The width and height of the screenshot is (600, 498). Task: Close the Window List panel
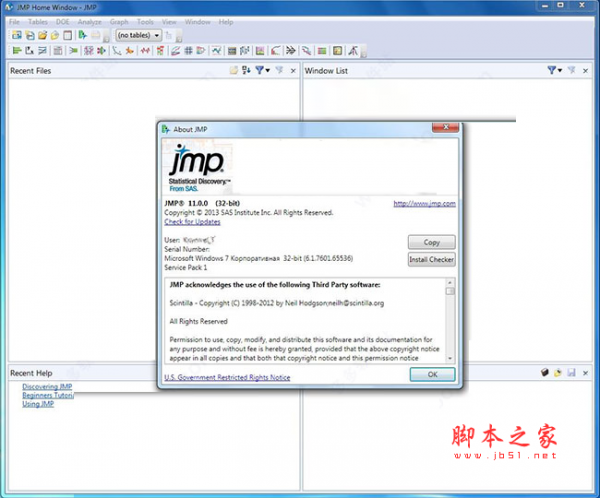(x=585, y=70)
